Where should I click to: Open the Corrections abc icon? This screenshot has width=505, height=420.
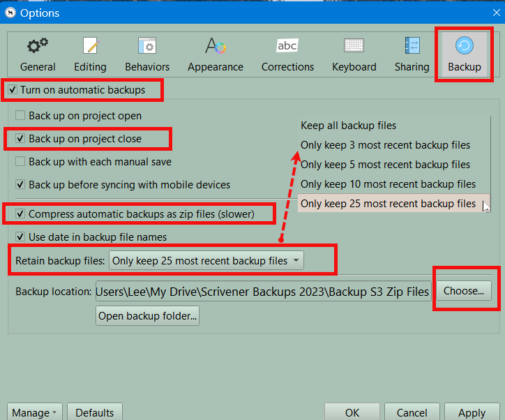(287, 46)
